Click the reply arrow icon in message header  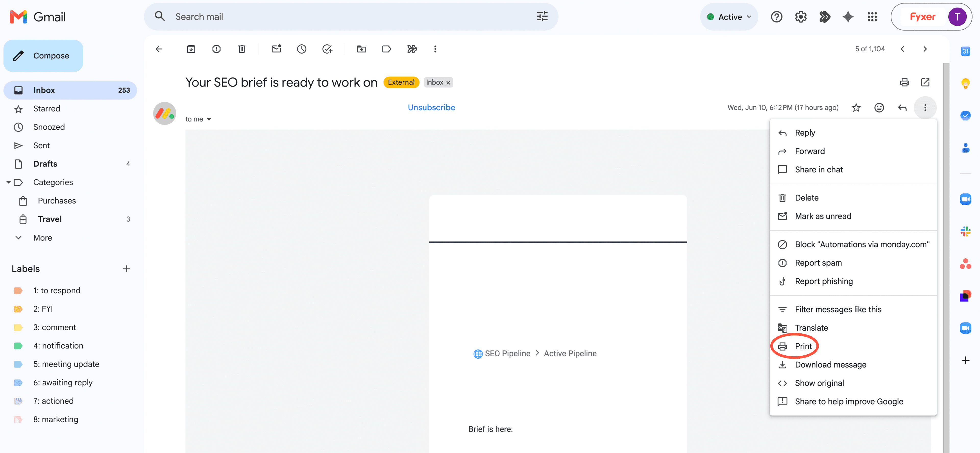[902, 108]
